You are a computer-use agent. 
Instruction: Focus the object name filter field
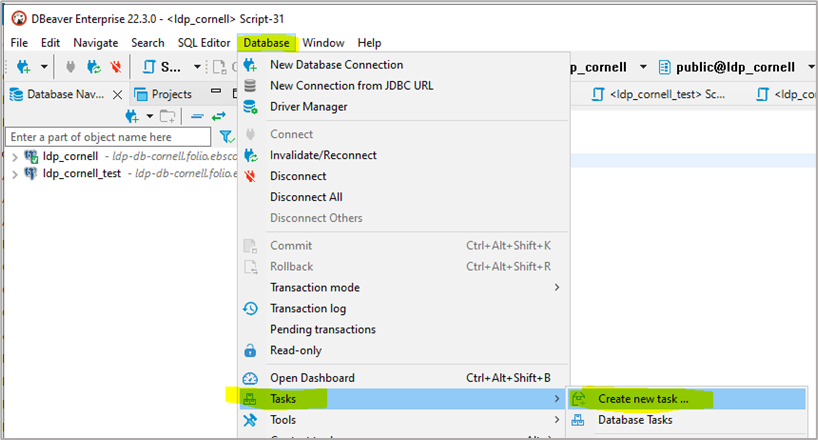point(108,137)
